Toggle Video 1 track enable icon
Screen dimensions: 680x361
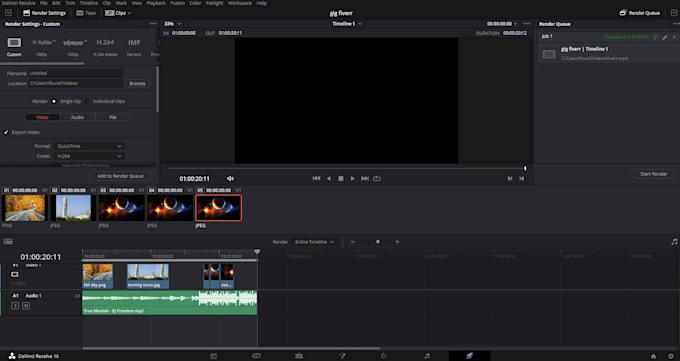point(15,274)
